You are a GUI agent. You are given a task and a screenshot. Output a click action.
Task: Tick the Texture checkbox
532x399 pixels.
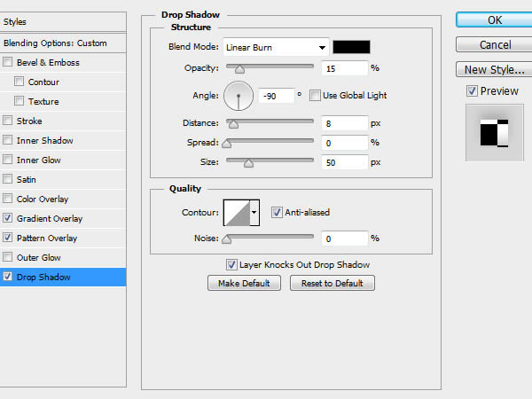(x=19, y=101)
